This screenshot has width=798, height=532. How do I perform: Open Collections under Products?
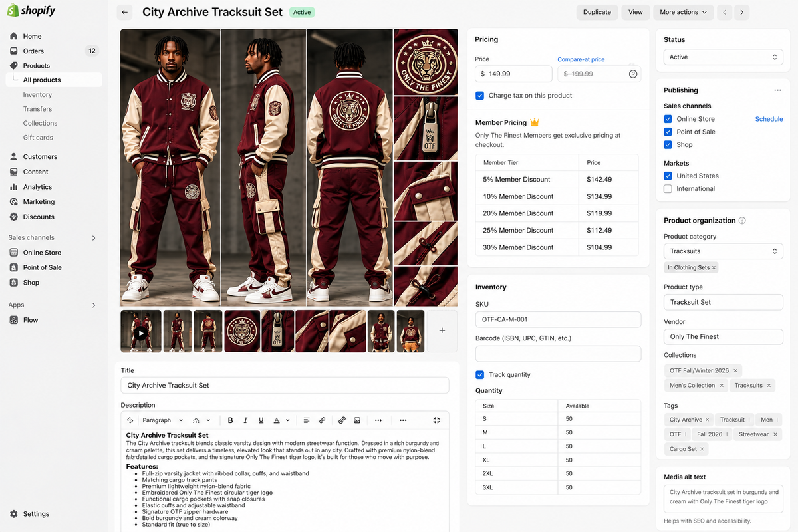pyautogui.click(x=40, y=123)
